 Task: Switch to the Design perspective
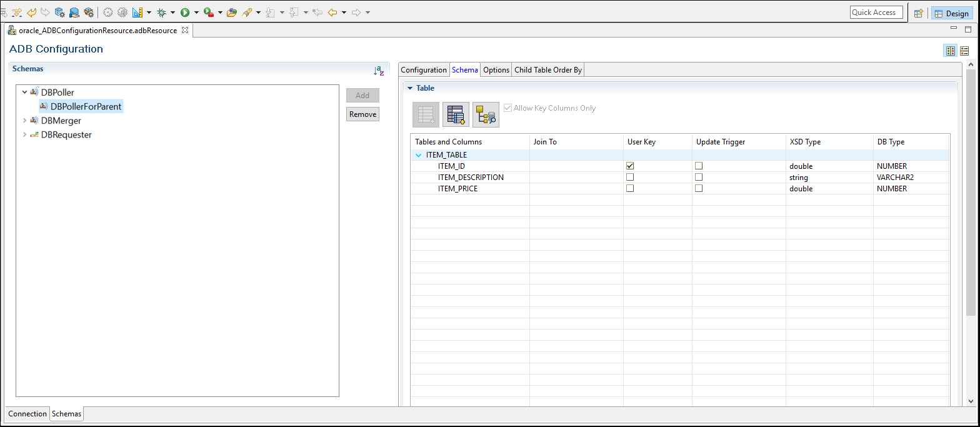(x=951, y=13)
